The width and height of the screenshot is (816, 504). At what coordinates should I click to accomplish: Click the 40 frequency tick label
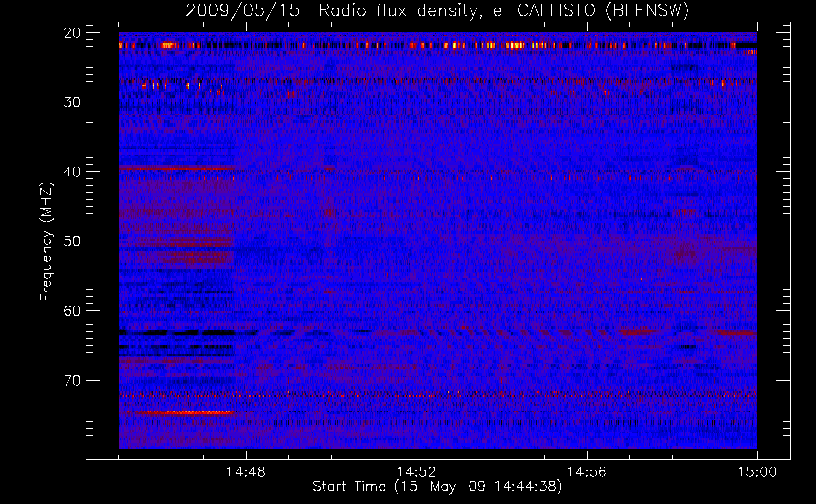tap(73, 172)
